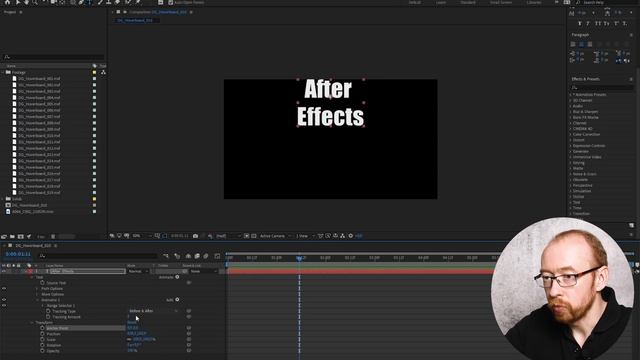
Task: Select the DG_Hoverboard_010 composition item in Project panel
Action: [29, 205]
